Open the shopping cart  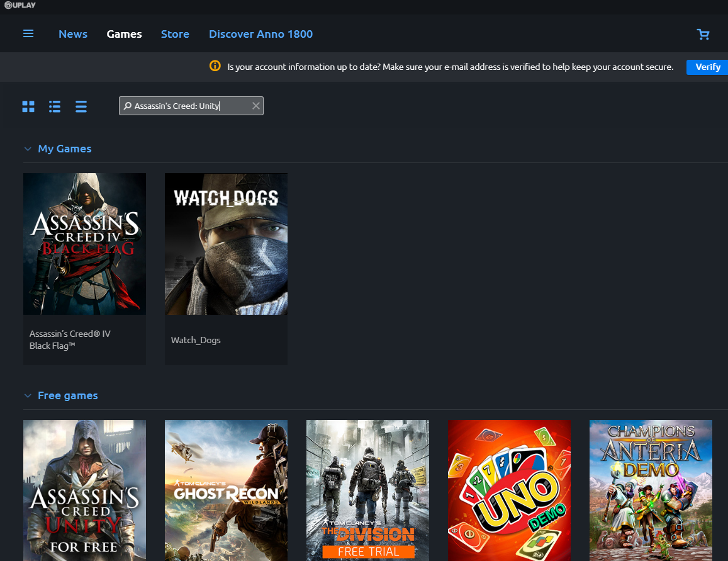[703, 35]
